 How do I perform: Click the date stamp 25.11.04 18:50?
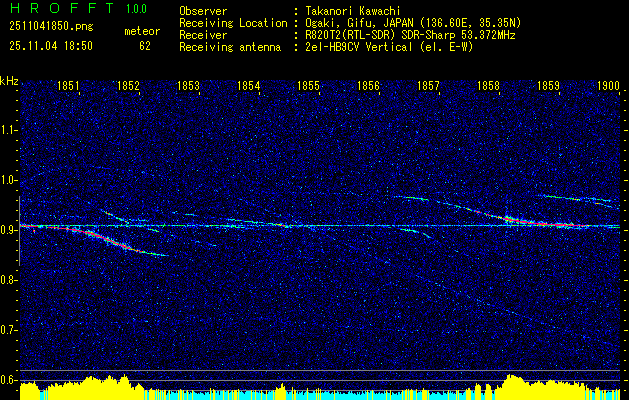pyautogui.click(x=51, y=46)
